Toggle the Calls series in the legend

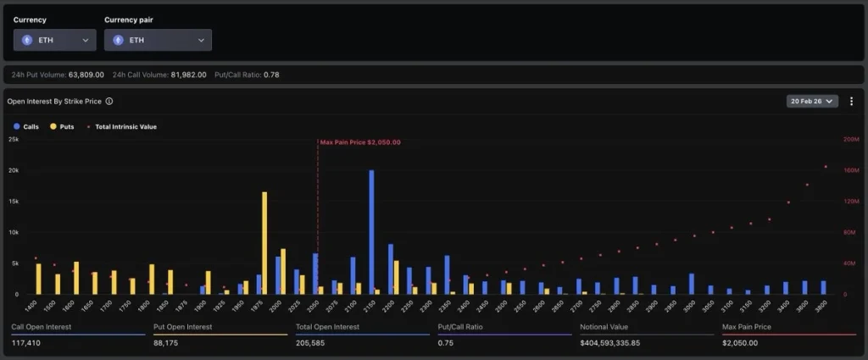tap(25, 126)
